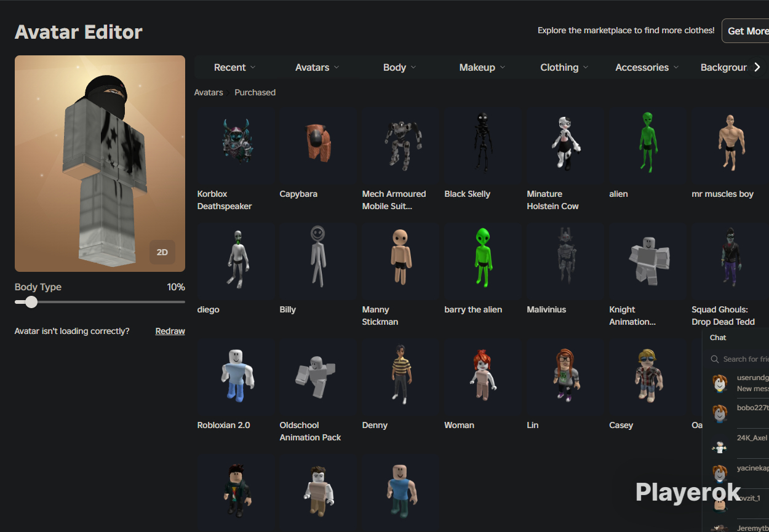
Task: Pick the Manny Stickman avatar
Action: coord(400,261)
